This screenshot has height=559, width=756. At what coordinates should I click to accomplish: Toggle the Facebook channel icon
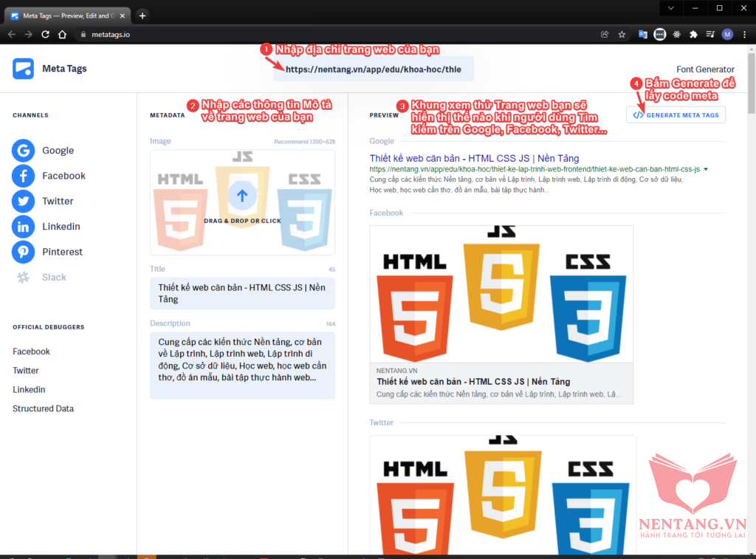point(24,176)
